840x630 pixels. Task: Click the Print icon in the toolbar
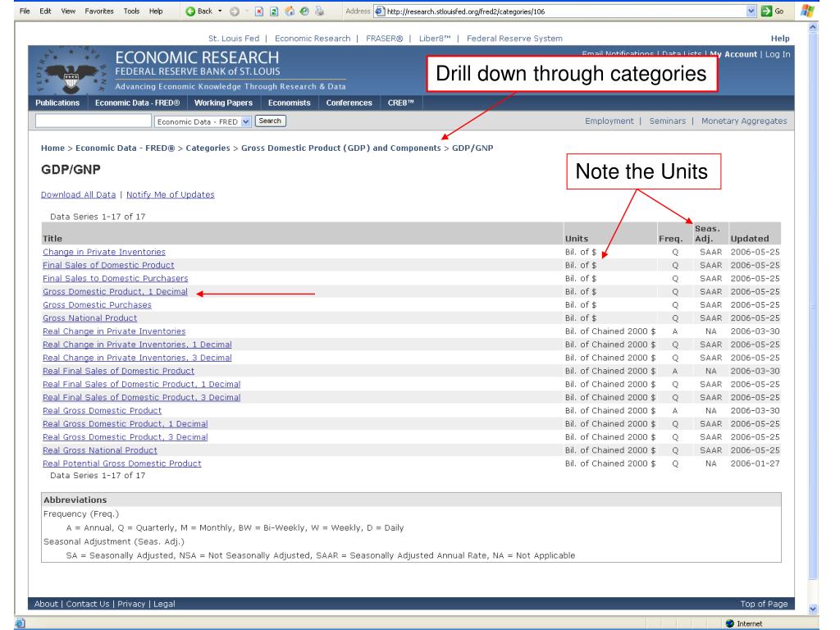pyautogui.click(x=320, y=11)
